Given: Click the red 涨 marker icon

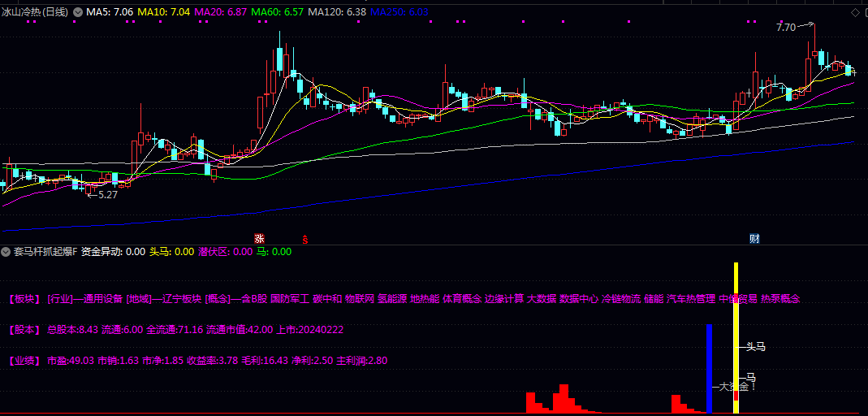Looking at the screenshot, I should [x=259, y=239].
